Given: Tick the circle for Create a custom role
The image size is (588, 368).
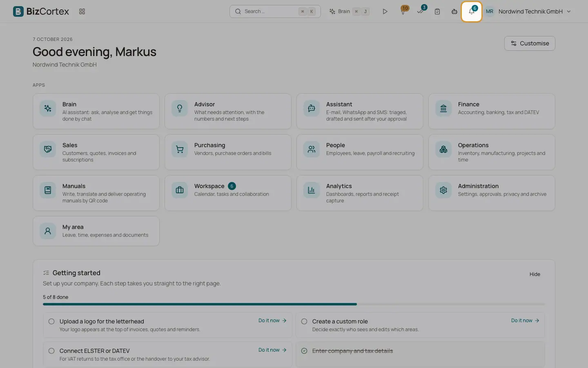Looking at the screenshot, I should pyautogui.click(x=304, y=321).
